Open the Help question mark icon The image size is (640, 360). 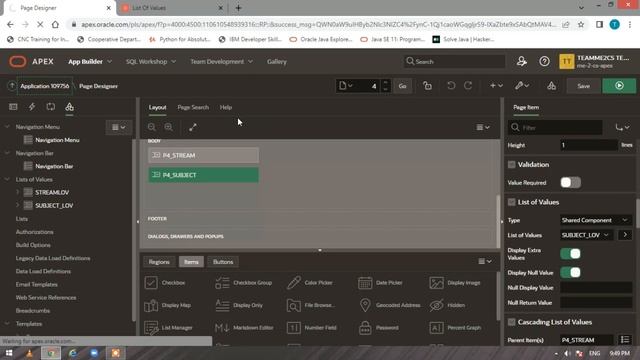544,61
